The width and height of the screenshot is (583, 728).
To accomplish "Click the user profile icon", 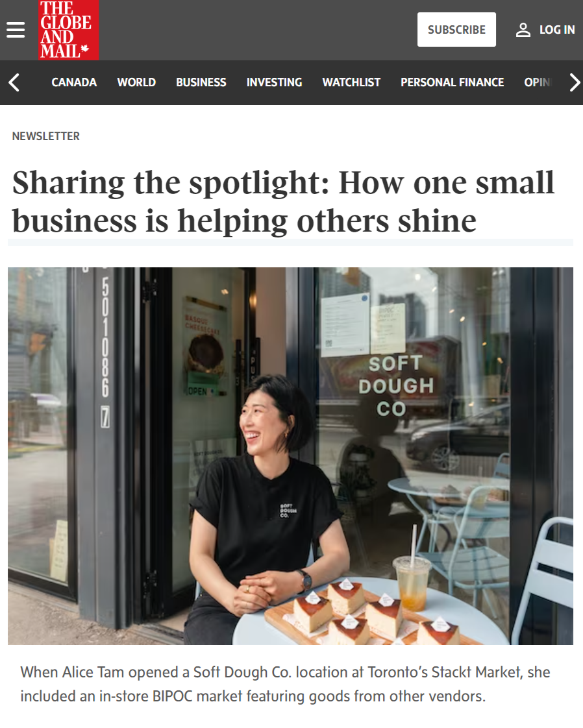I will tap(523, 30).
